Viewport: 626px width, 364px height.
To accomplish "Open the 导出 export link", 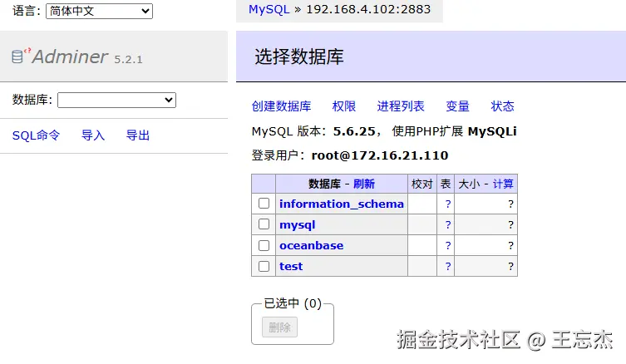I will [138, 135].
